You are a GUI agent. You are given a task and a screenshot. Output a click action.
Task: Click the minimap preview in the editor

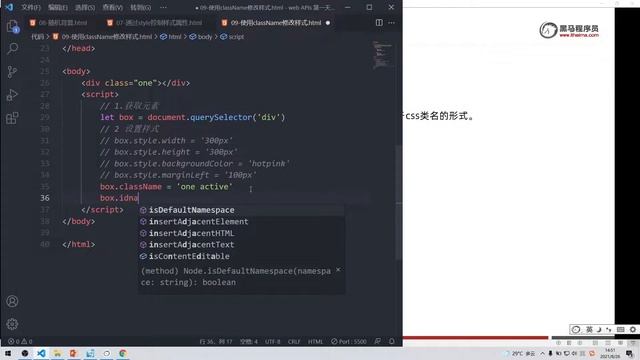[x=383, y=54]
